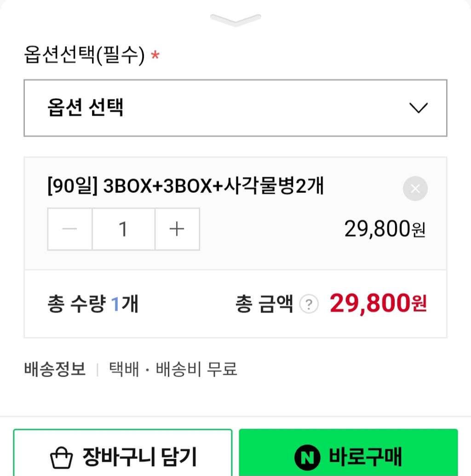Image resolution: width=471 pixels, height=476 pixels.
Task: Increase quantity with the plus button
Action: click(177, 229)
